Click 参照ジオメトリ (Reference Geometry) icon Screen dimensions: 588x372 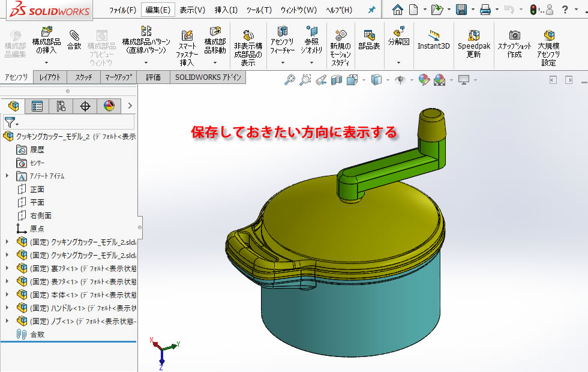[311, 31]
